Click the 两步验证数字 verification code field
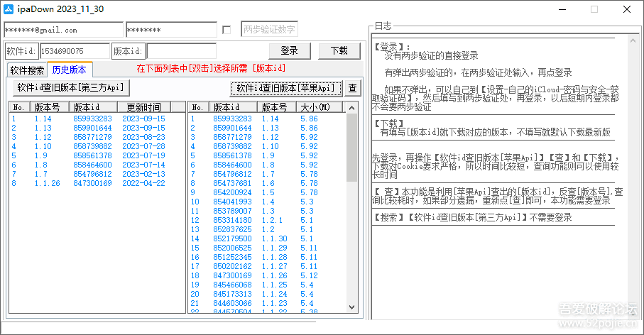Image resolution: width=644 pixels, height=335 pixels. (x=269, y=30)
